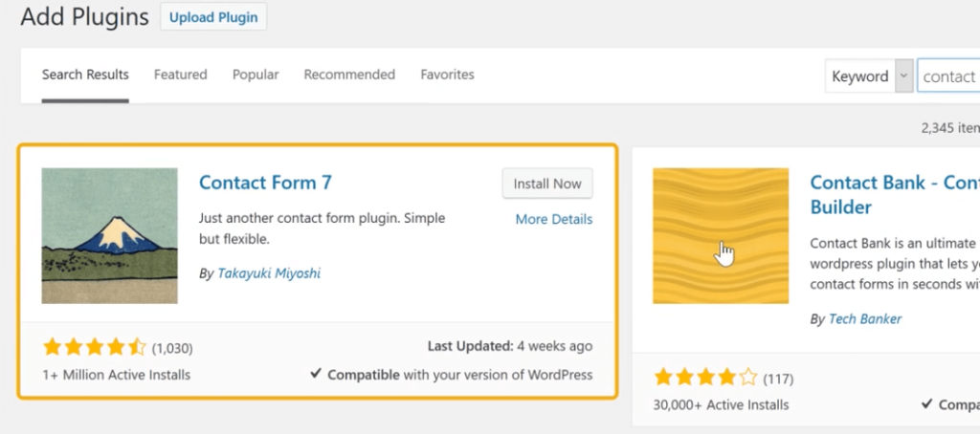Click the Contact Form 7 star rating
The image size is (980, 434).
(95, 347)
